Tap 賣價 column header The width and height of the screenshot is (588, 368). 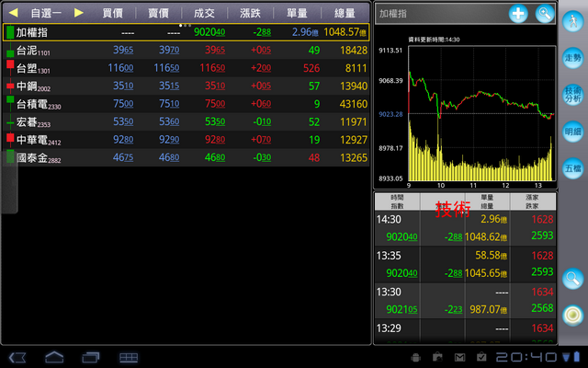pyautogui.click(x=158, y=13)
